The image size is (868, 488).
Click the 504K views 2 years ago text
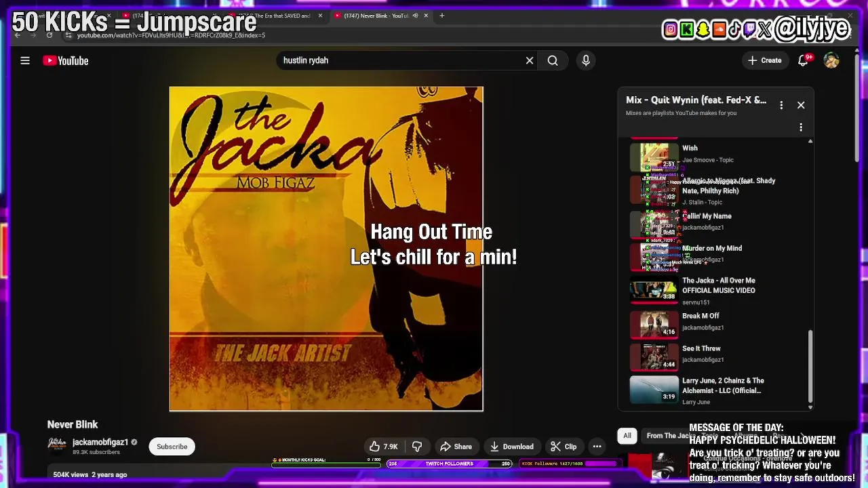90,474
